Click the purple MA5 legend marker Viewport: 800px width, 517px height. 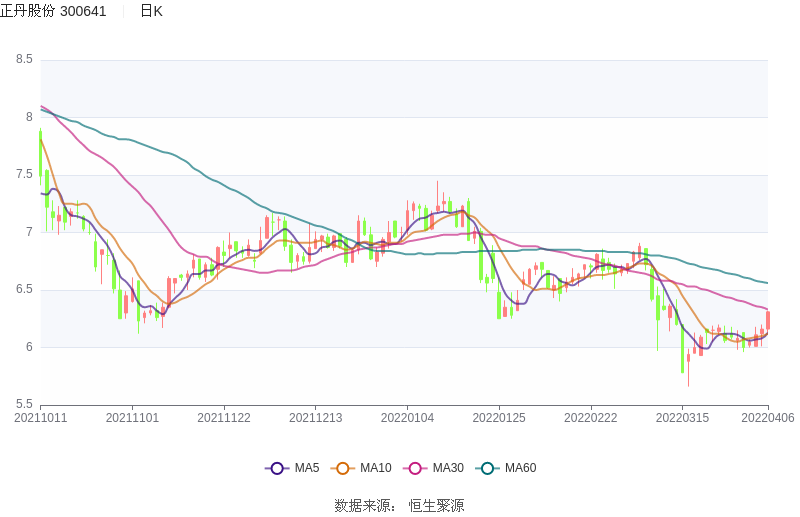(x=277, y=468)
